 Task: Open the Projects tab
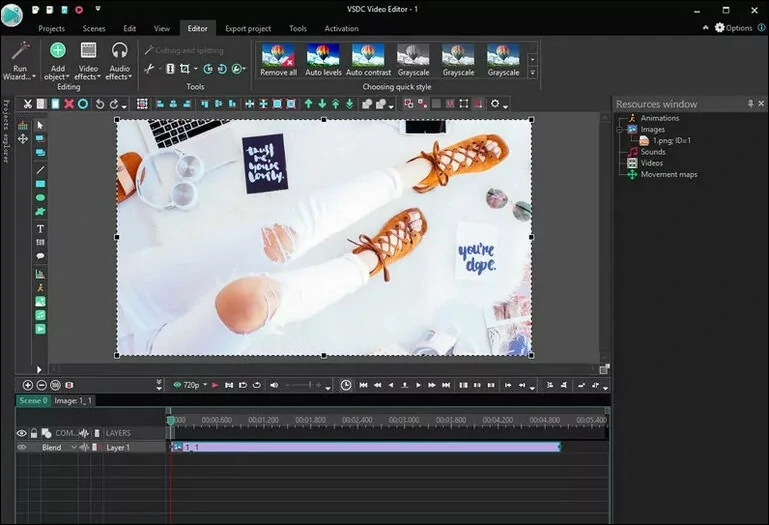coord(51,28)
